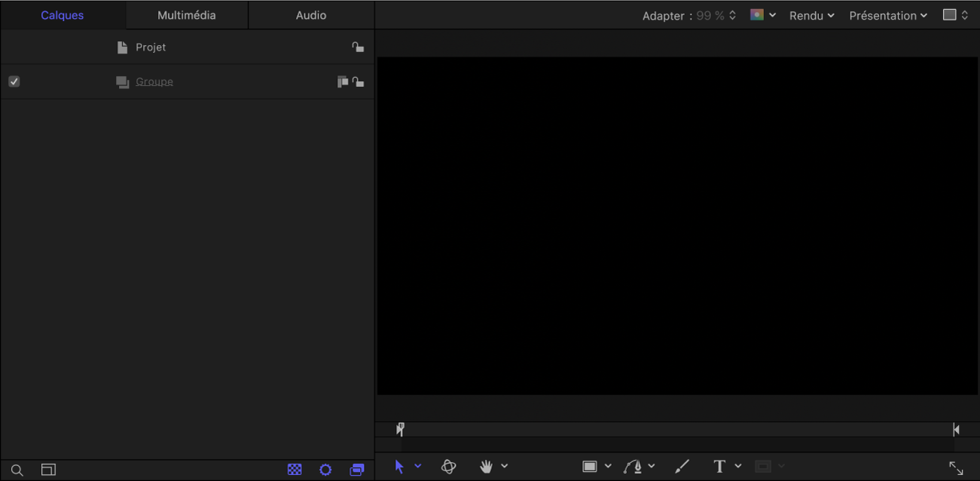Select the paint stroke brush tool
Image resolution: width=980 pixels, height=481 pixels.
point(682,467)
